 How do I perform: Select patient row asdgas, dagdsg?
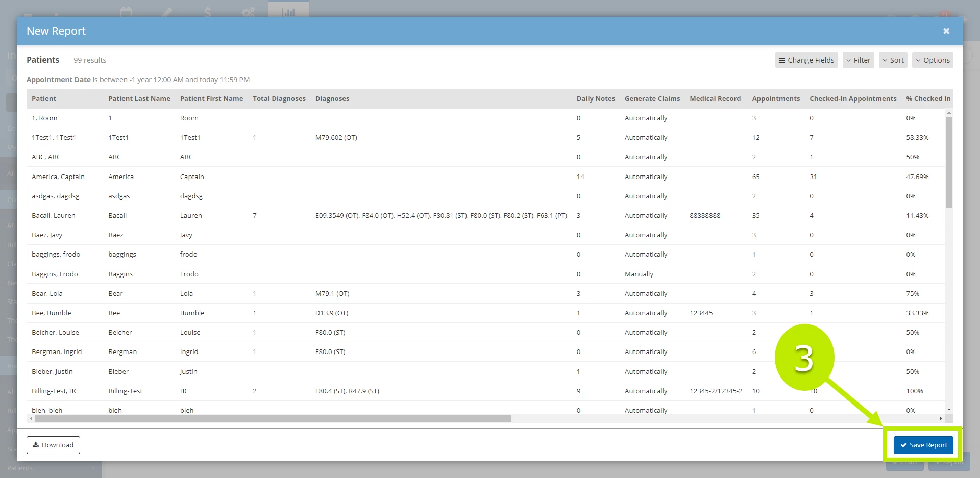coord(485,196)
